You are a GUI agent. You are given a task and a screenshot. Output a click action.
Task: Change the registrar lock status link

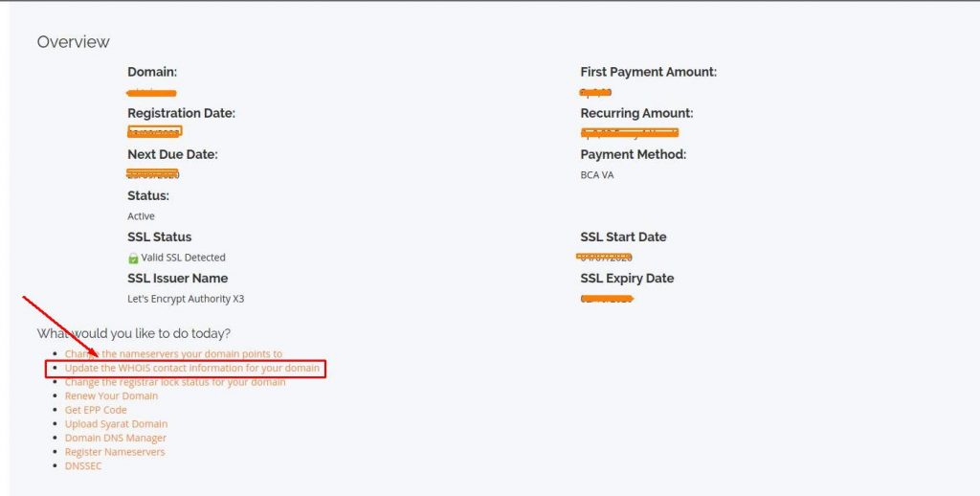coord(175,382)
